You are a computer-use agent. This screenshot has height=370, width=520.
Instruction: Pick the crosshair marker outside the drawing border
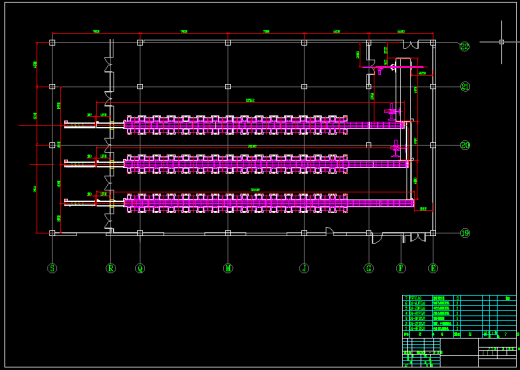click(501, 42)
